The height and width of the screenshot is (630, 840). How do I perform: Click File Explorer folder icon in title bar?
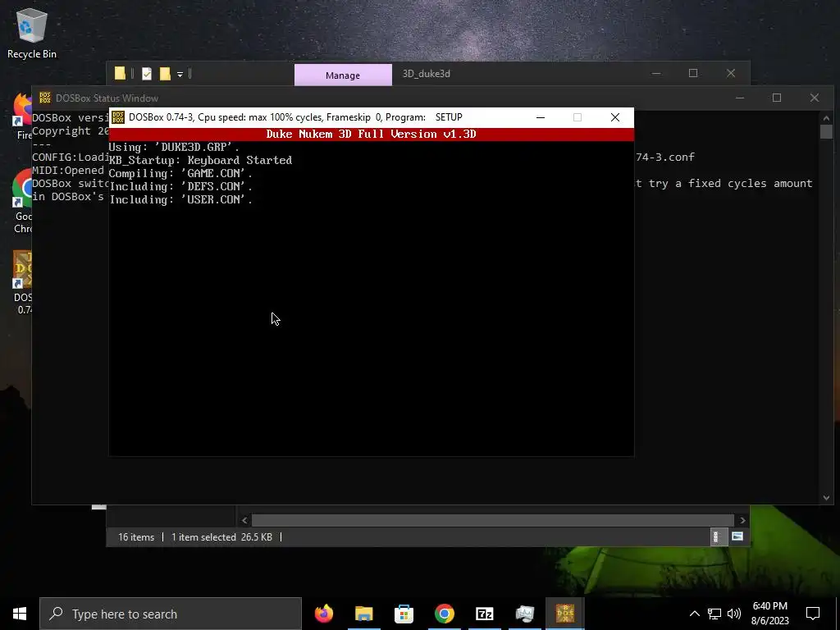coord(120,73)
